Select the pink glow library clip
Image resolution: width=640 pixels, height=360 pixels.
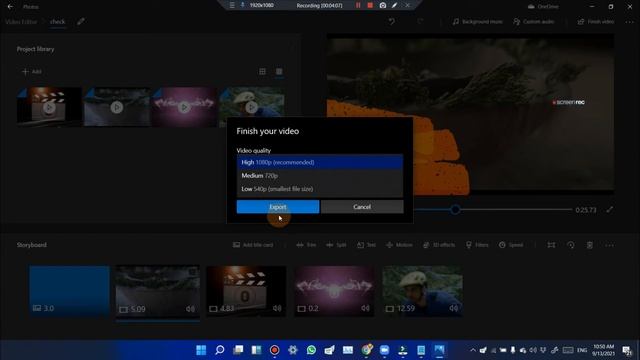(x=184, y=107)
